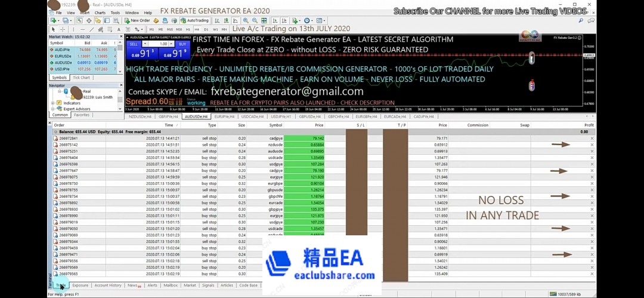644x298 pixels.
Task: Open the Periodicity clock dropdown
Action: 308,20
